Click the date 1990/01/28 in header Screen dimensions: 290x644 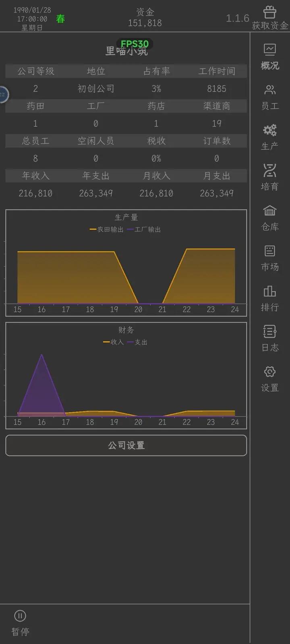coord(32,10)
